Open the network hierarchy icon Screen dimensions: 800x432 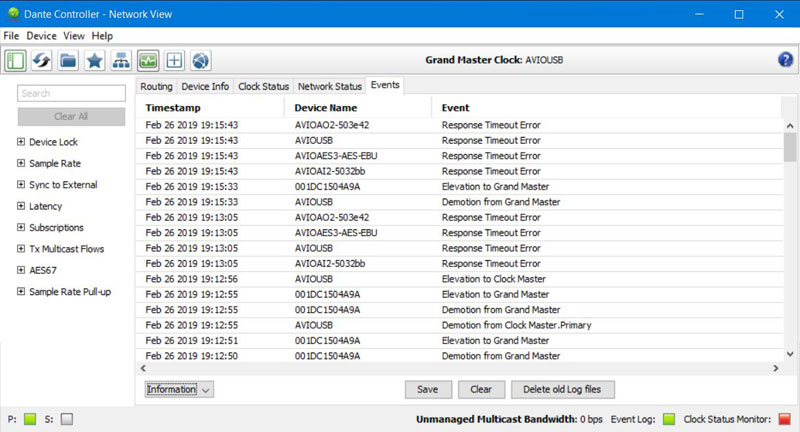(x=121, y=60)
